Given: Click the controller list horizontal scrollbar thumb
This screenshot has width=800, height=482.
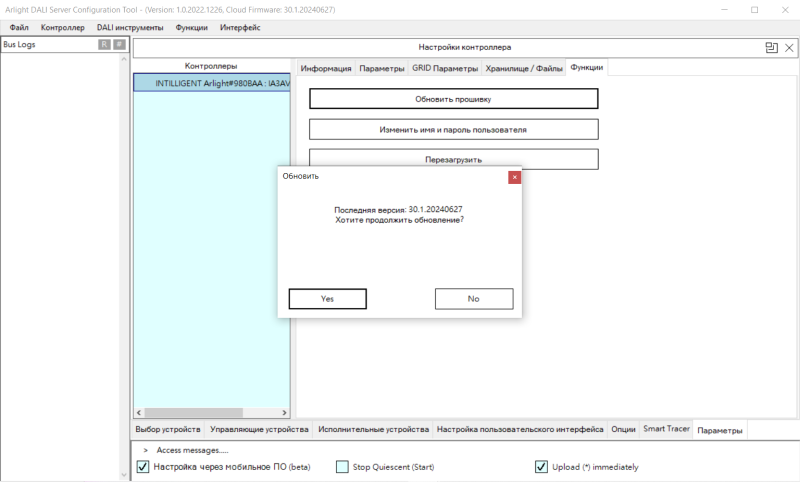Looking at the screenshot, I should tap(193, 413).
